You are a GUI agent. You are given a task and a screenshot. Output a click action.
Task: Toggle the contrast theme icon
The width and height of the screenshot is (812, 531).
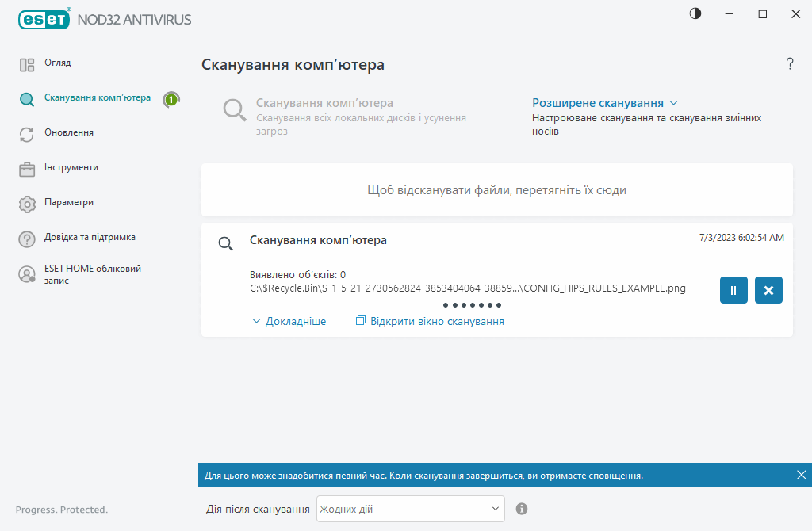695,14
